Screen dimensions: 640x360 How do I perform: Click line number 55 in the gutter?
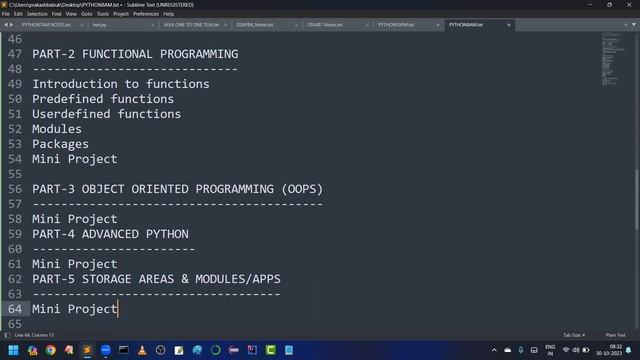coord(15,174)
